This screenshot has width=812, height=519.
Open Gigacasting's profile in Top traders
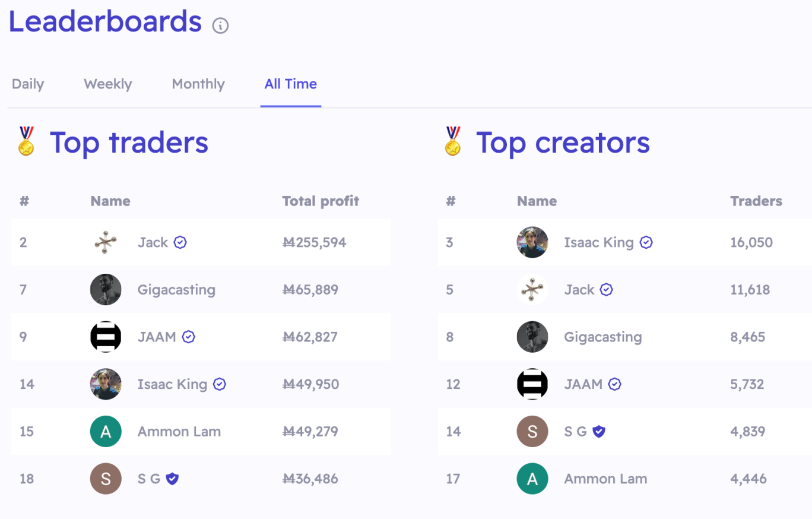tap(176, 290)
